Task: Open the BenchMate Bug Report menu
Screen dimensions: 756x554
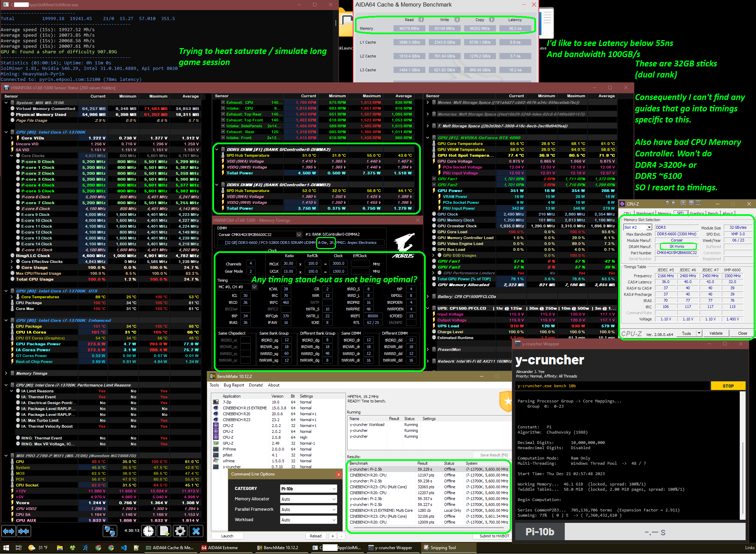Action: (x=234, y=385)
